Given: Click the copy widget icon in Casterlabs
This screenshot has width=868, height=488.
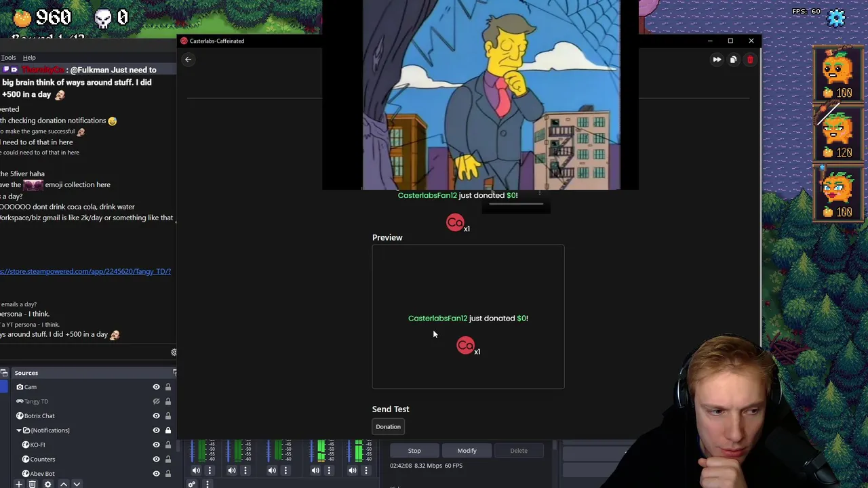Looking at the screenshot, I should coord(733,60).
